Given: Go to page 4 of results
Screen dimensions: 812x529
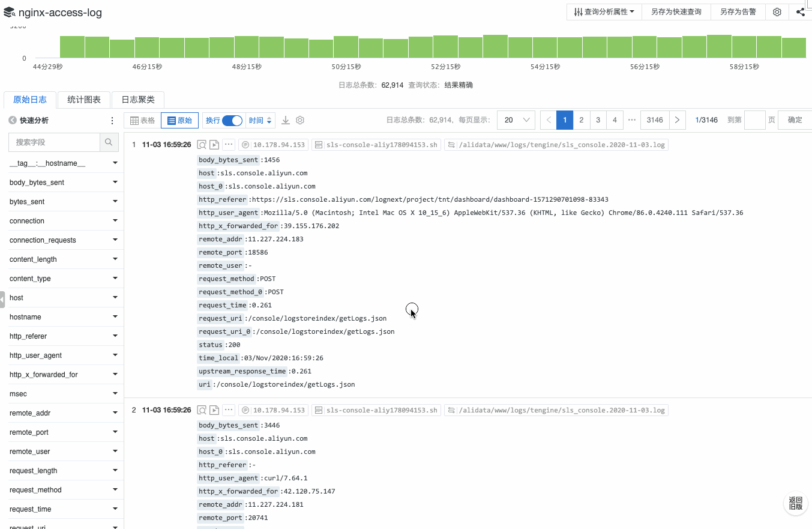Looking at the screenshot, I should pyautogui.click(x=615, y=120).
